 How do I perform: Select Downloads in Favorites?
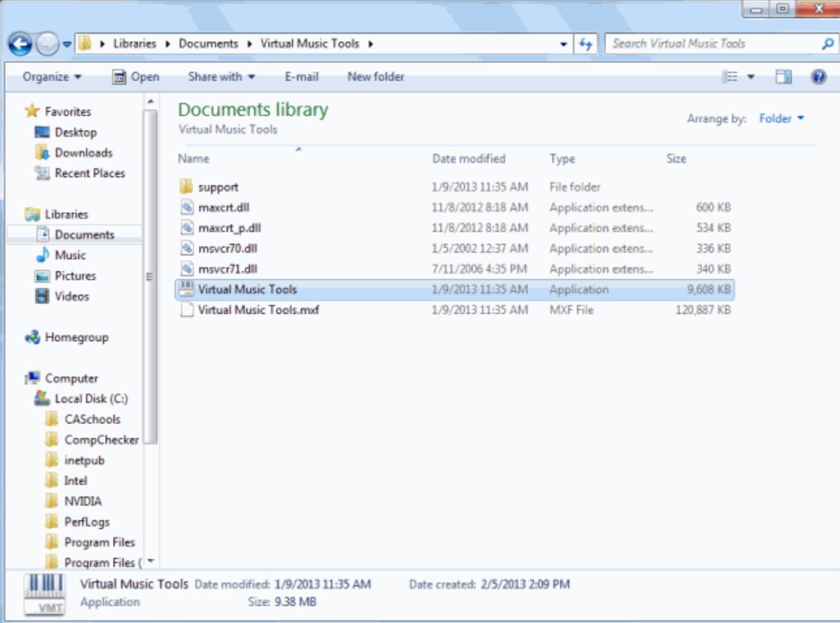83,153
